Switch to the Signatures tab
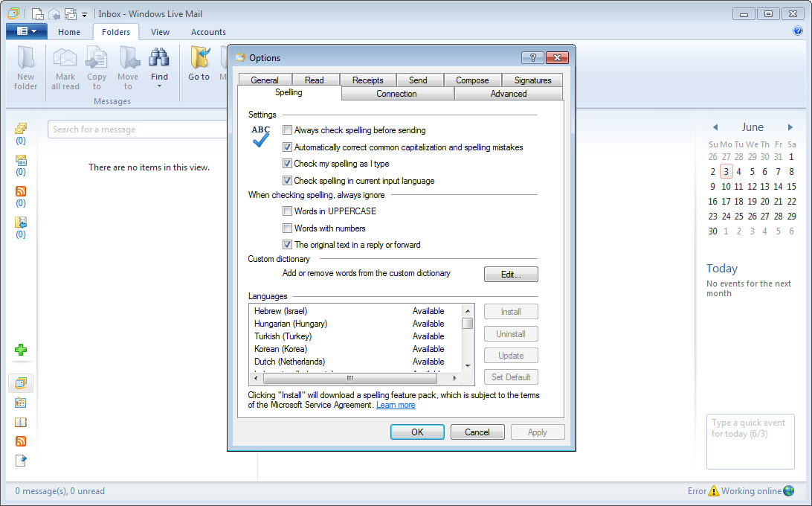Screen dimensions: 812x506 532,80
